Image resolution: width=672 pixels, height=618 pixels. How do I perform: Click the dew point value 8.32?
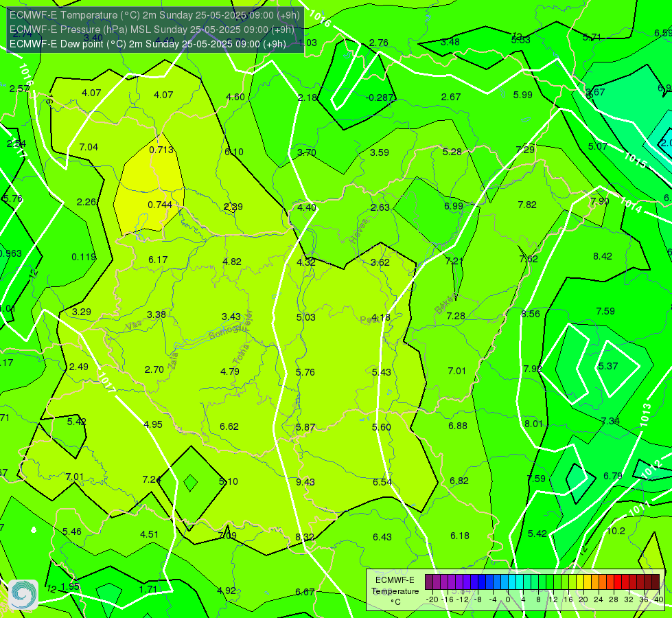pyautogui.click(x=305, y=537)
